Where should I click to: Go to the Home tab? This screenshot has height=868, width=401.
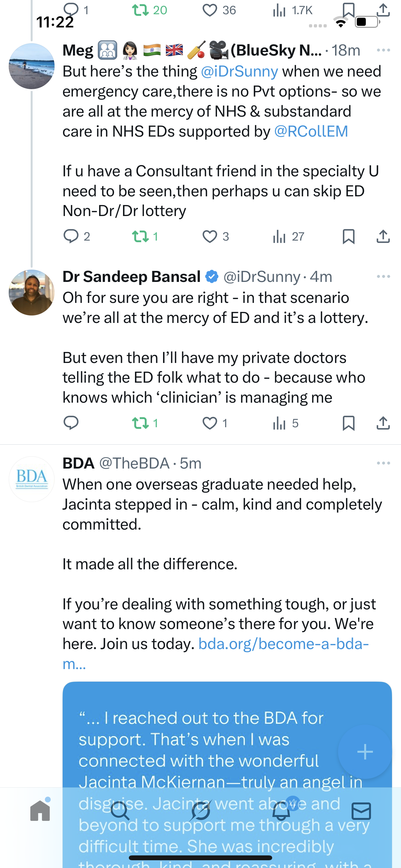point(40,811)
